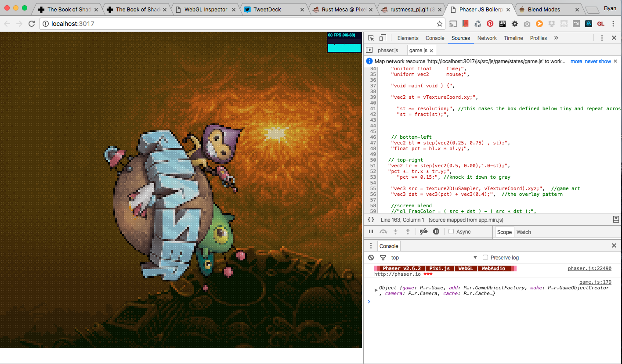
Task: Click the step out of function icon
Action: (408, 232)
